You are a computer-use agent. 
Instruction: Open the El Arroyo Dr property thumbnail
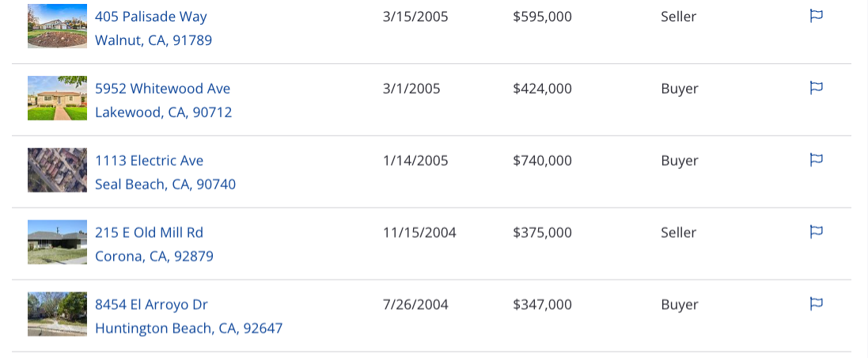[x=58, y=314]
